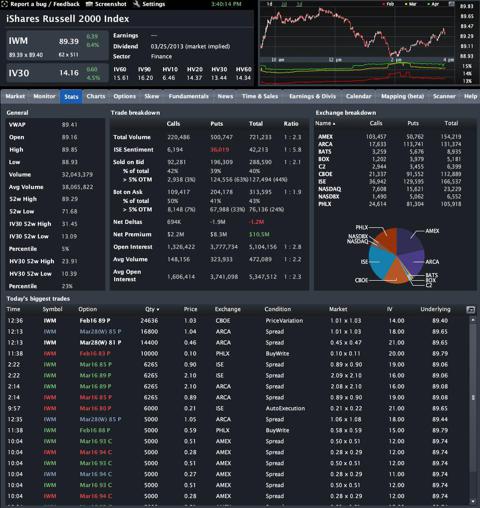Toggle the Feb series in the chart legend
Screen dimensions: 480x508
point(388,4)
